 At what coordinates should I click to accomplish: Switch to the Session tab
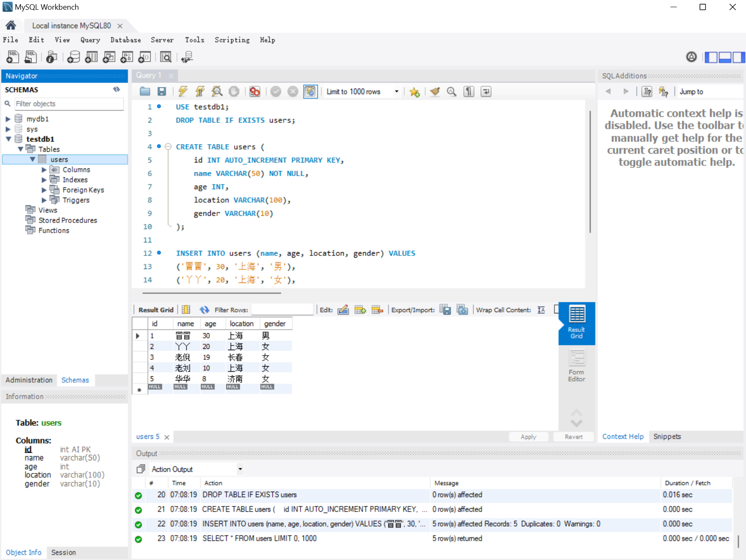(x=63, y=552)
